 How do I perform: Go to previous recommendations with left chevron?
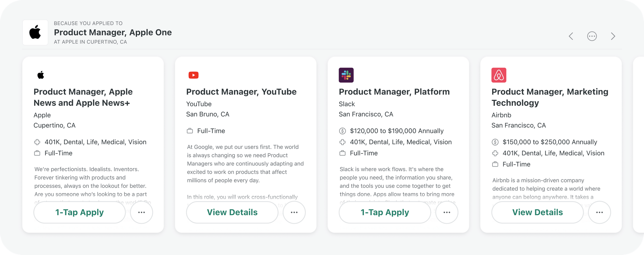click(571, 36)
